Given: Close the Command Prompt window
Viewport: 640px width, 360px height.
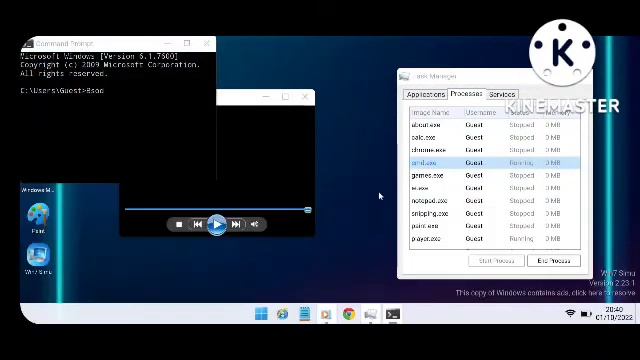Looking at the screenshot, I should click(x=207, y=43).
